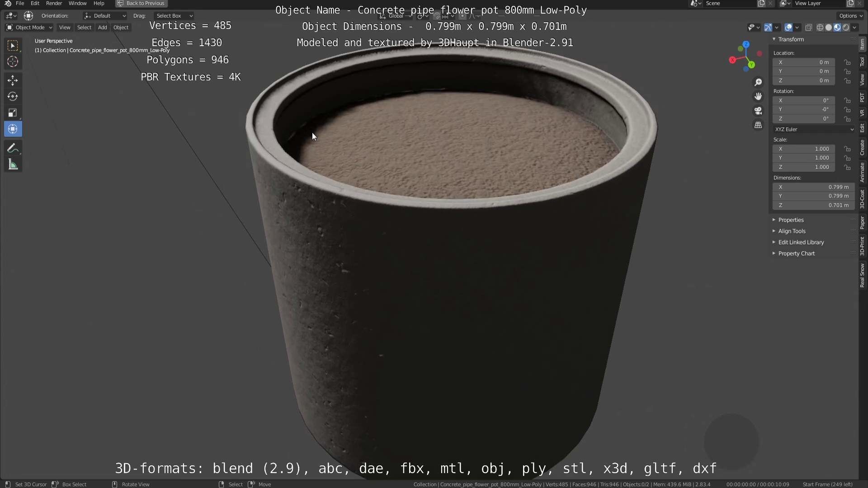This screenshot has width=868, height=488.
Task: Click the pan view hand gizmo
Action: (758, 96)
